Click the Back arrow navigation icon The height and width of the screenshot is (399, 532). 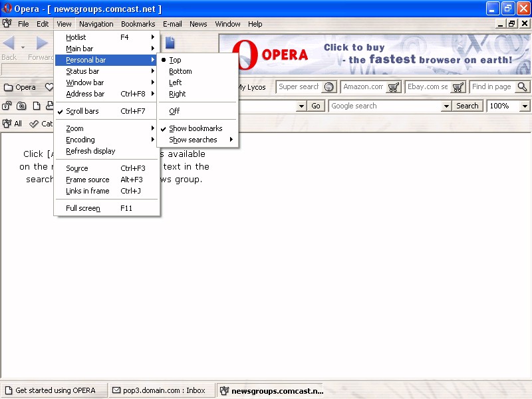click(x=9, y=44)
